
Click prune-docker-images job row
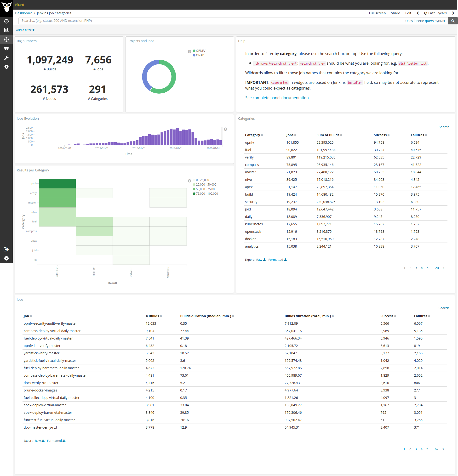pyautogui.click(x=235, y=390)
